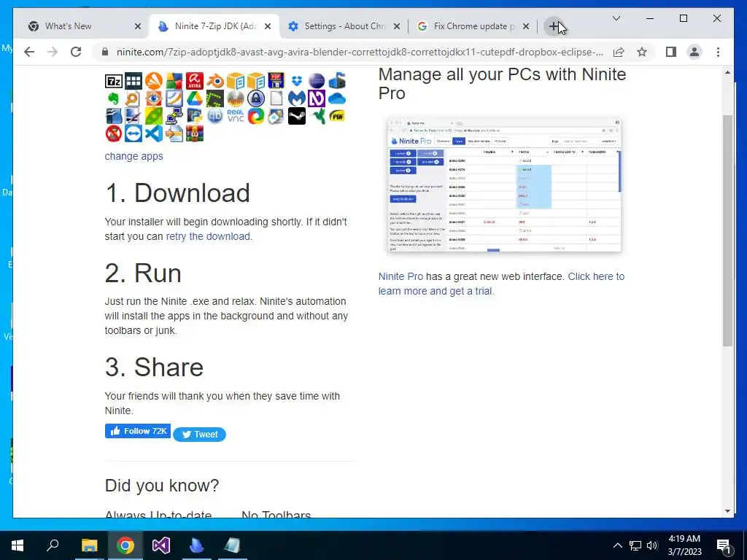Click retry the download link

click(208, 236)
